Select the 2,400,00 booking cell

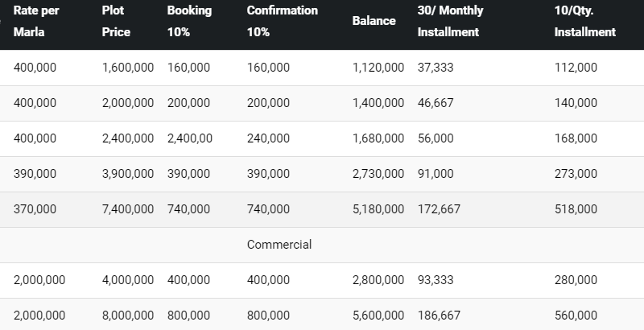tap(190, 138)
